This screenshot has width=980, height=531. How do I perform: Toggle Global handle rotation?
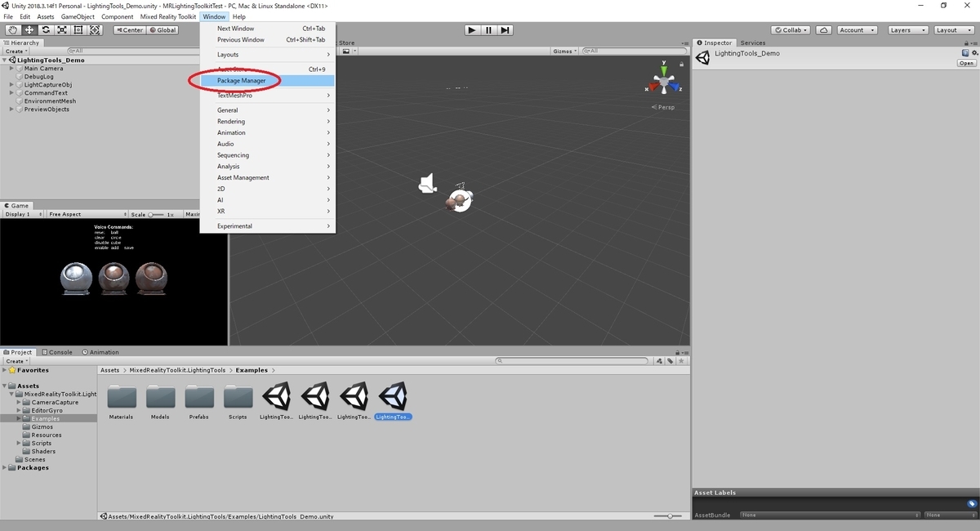pos(163,30)
